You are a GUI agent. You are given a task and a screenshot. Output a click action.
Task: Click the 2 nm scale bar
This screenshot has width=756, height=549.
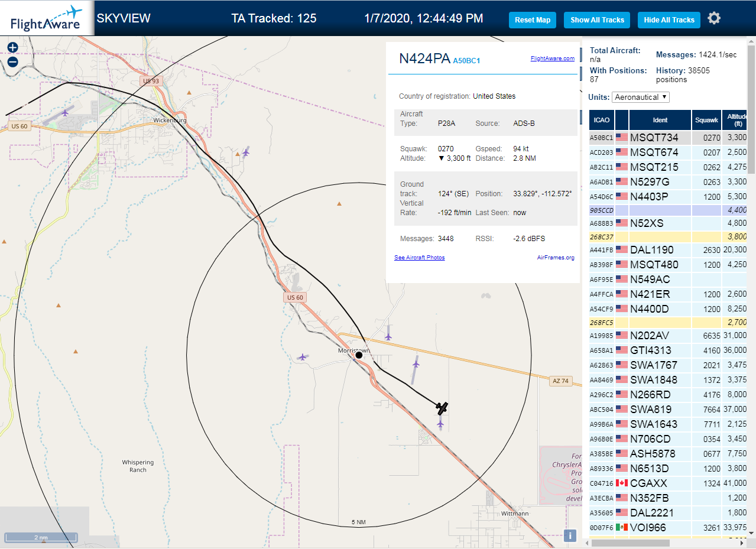(41, 538)
